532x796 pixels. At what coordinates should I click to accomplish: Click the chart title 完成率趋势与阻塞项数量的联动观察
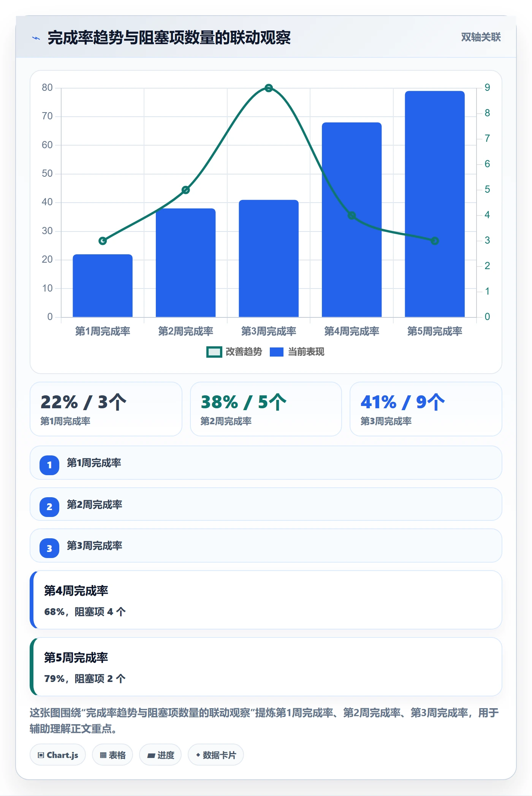169,38
